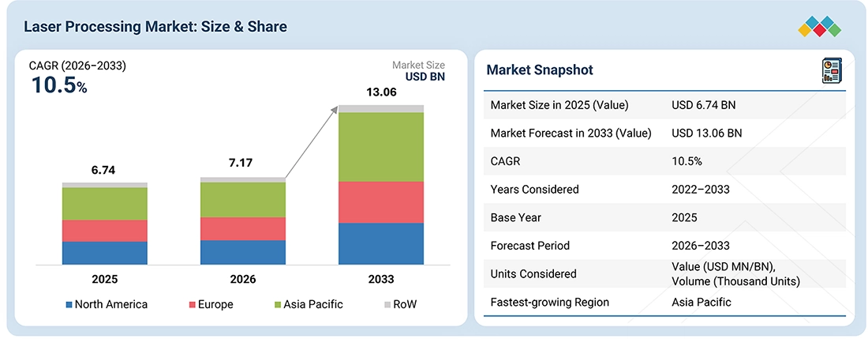
Task: Click the 'North America' legend label
Action: pos(111,305)
